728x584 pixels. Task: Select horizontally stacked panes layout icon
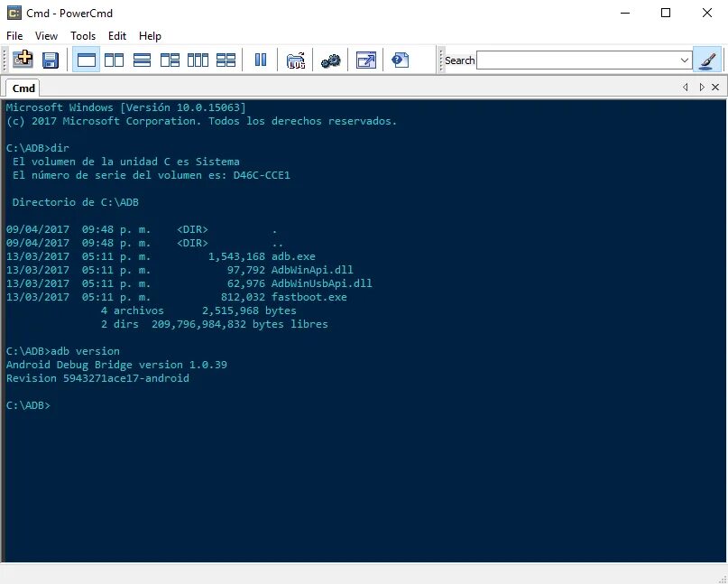pyautogui.click(x=142, y=60)
